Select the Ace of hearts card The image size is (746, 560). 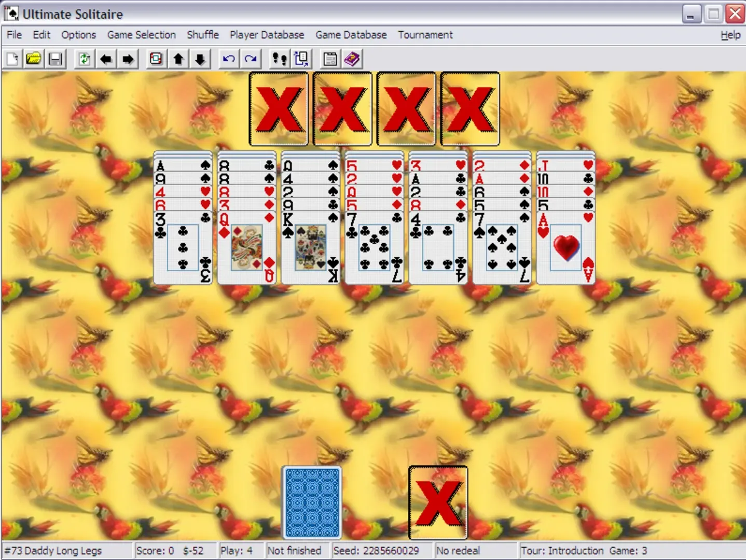pyautogui.click(x=565, y=248)
